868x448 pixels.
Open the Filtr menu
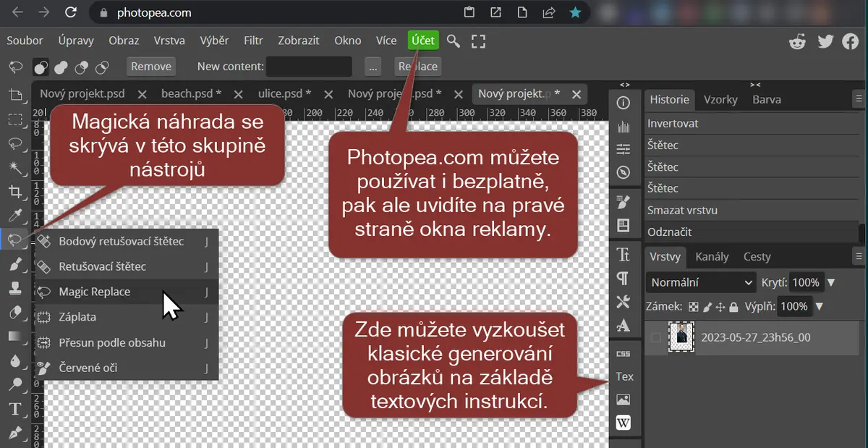pyautogui.click(x=253, y=41)
